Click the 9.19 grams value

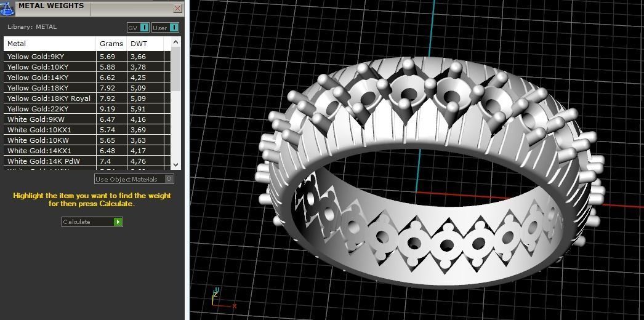click(107, 109)
